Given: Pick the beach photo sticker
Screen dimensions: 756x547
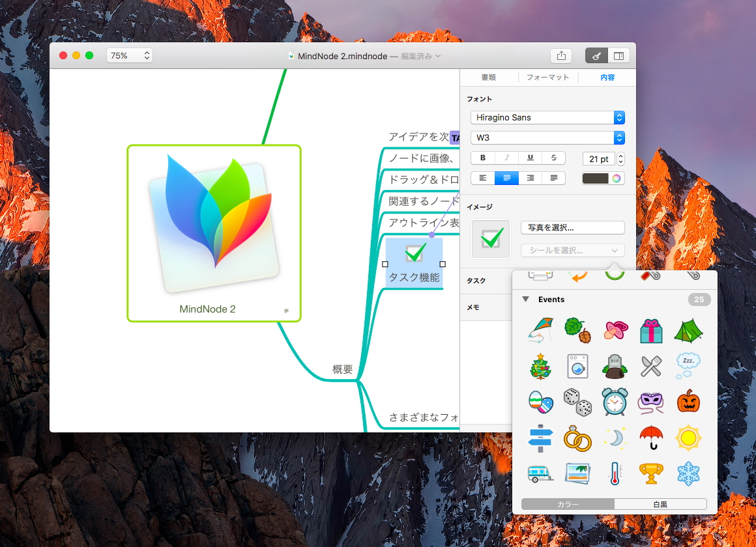Looking at the screenshot, I should (x=577, y=474).
